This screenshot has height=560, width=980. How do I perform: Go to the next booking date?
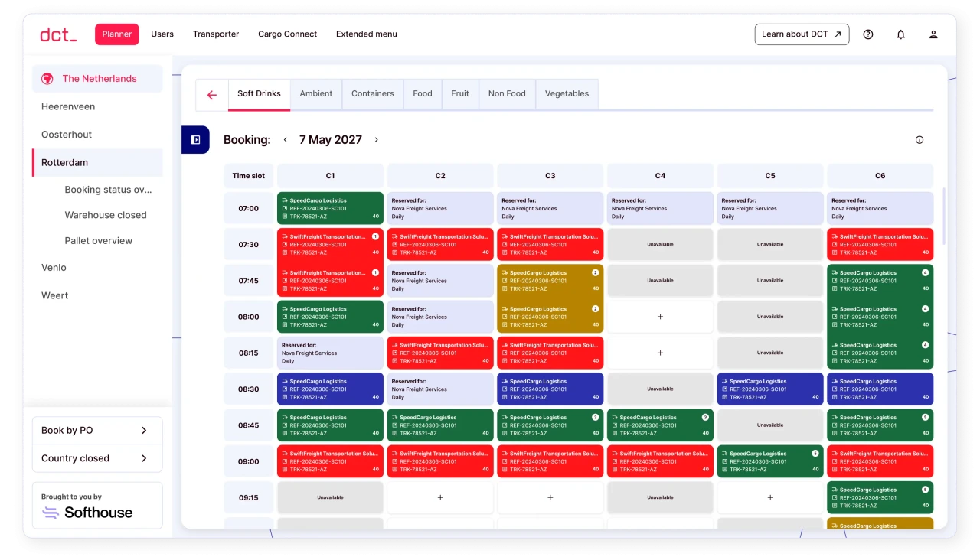[x=376, y=140]
